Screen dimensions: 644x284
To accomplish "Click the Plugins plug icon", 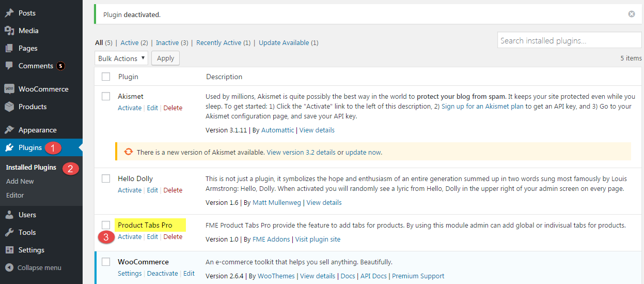I will (9, 147).
